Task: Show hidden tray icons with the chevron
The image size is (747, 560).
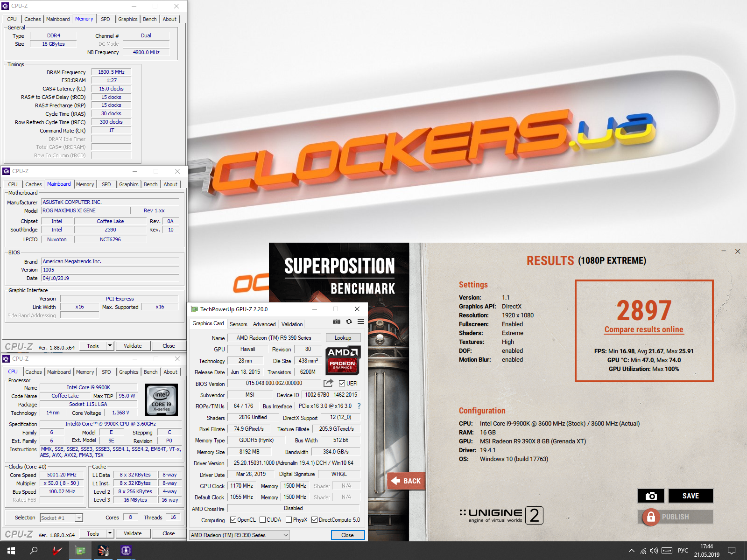Action: click(x=632, y=551)
